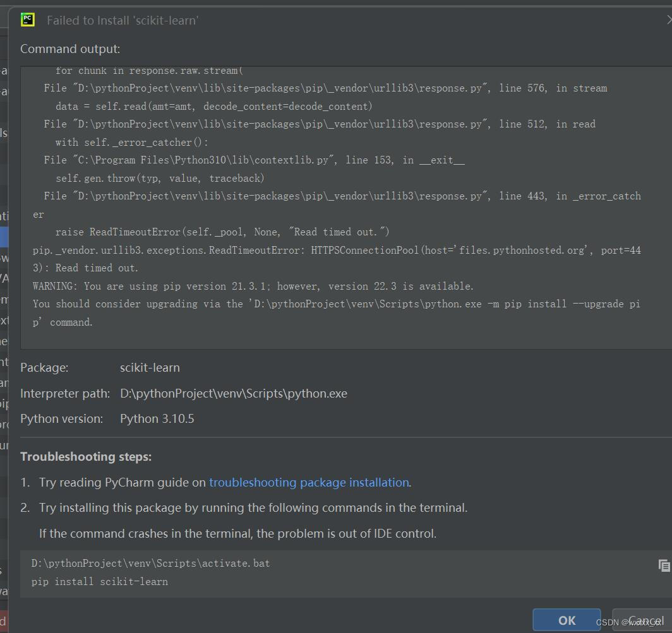Click the pip upgrade WARNING line
This screenshot has height=633, width=672.
[253, 286]
